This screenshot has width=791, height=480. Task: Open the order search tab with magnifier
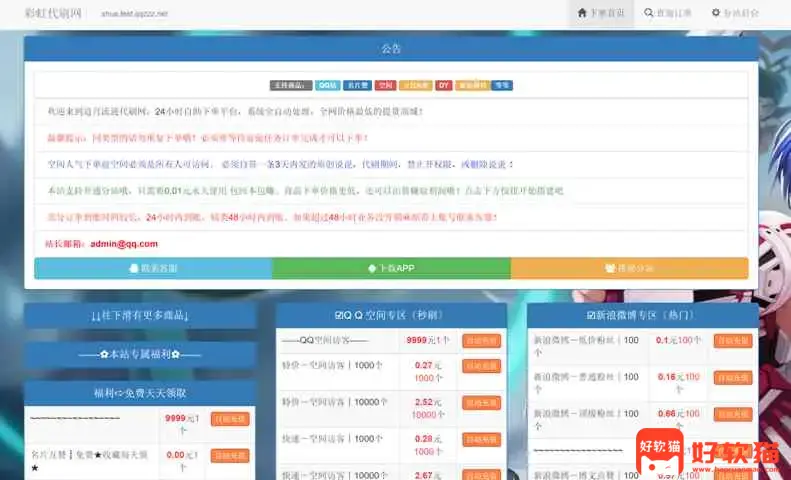tap(667, 14)
